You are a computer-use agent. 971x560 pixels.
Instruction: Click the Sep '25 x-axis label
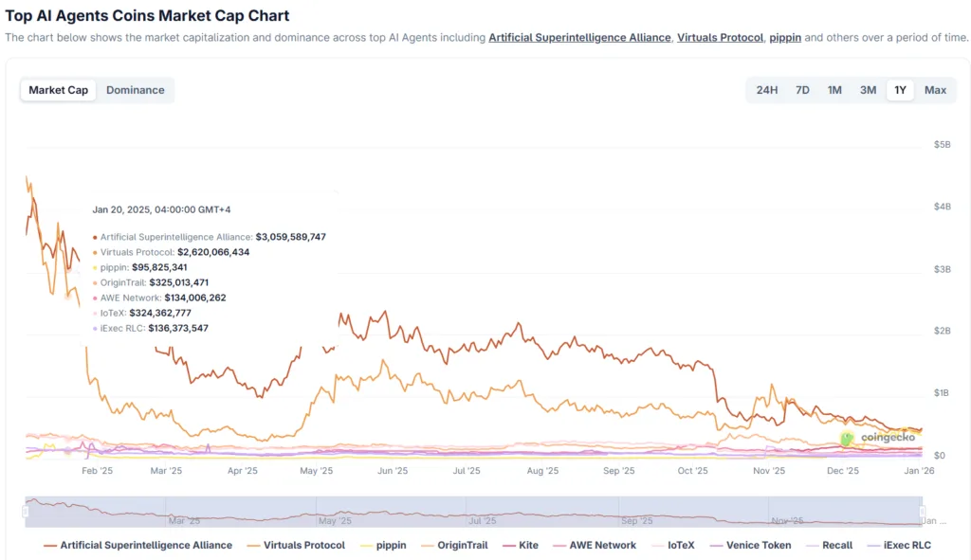(618, 471)
